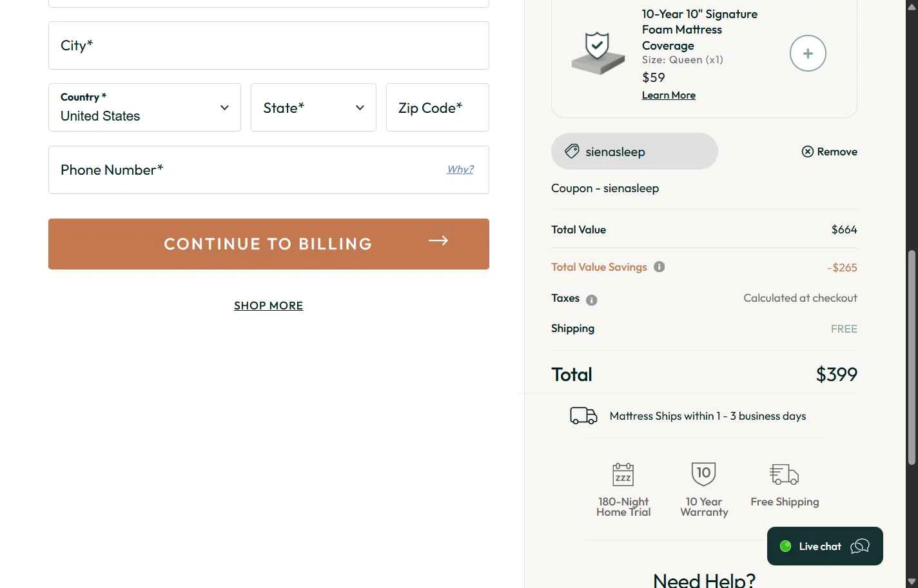Click the SHOP MORE link
Image resolution: width=918 pixels, height=588 pixels.
pyautogui.click(x=268, y=306)
